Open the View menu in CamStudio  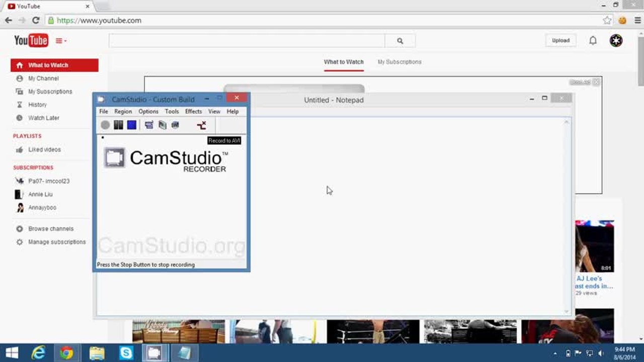[x=214, y=112]
